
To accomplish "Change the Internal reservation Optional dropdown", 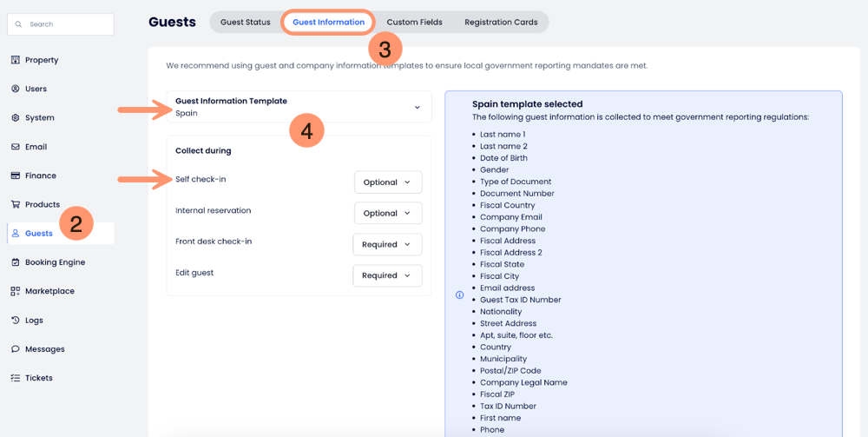I will click(x=388, y=214).
